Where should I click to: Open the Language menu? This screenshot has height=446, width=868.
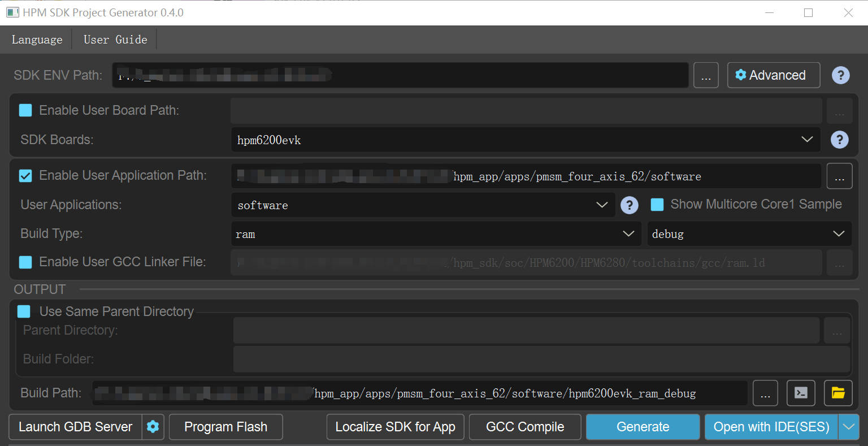coord(37,40)
